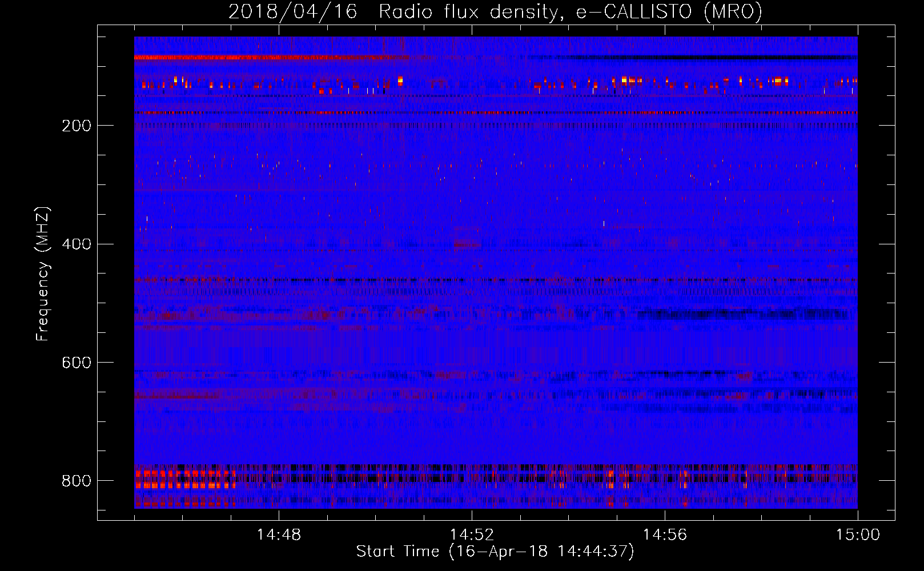Click the 15:00 time tick label
924x571 pixels.
858,535
